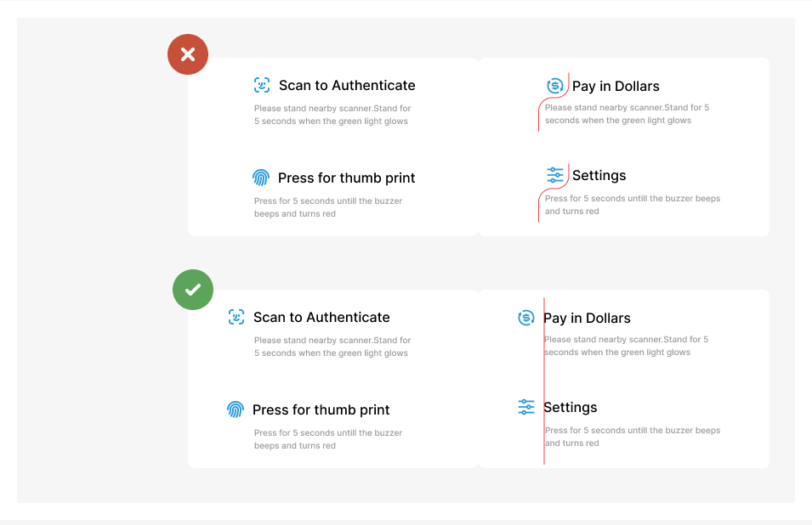Tap the fingerprint icon for thumb print
The width and height of the screenshot is (812, 525).
pos(260,178)
